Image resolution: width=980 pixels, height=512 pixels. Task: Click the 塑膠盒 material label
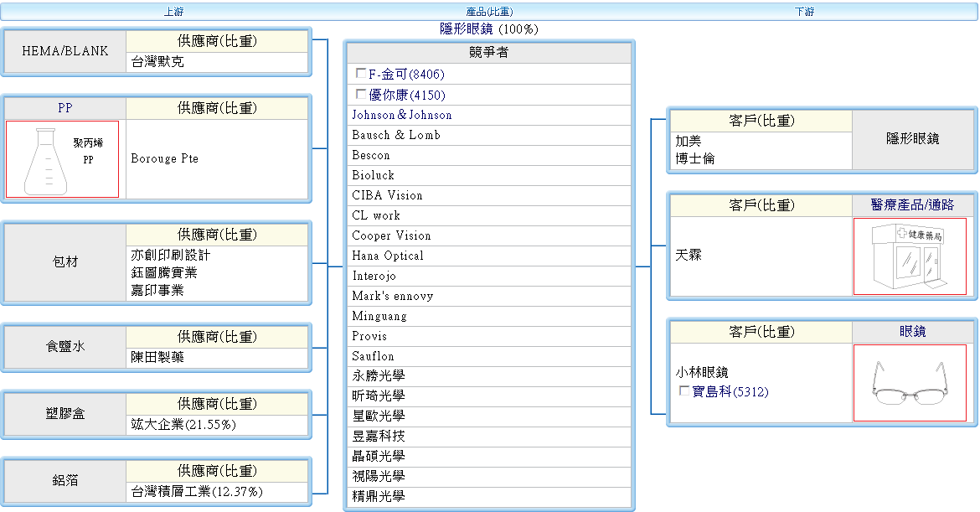click(x=65, y=413)
